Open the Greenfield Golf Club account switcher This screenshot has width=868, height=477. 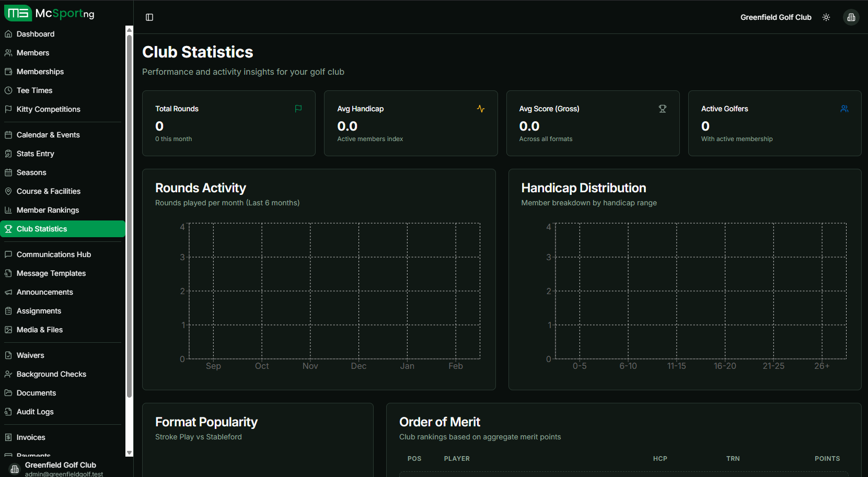point(776,17)
